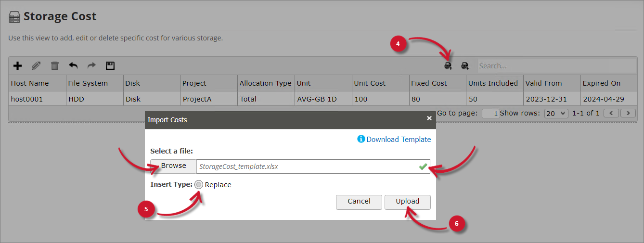The width and height of the screenshot is (644, 243).
Task: Click the redo arrow icon
Action: tap(91, 66)
